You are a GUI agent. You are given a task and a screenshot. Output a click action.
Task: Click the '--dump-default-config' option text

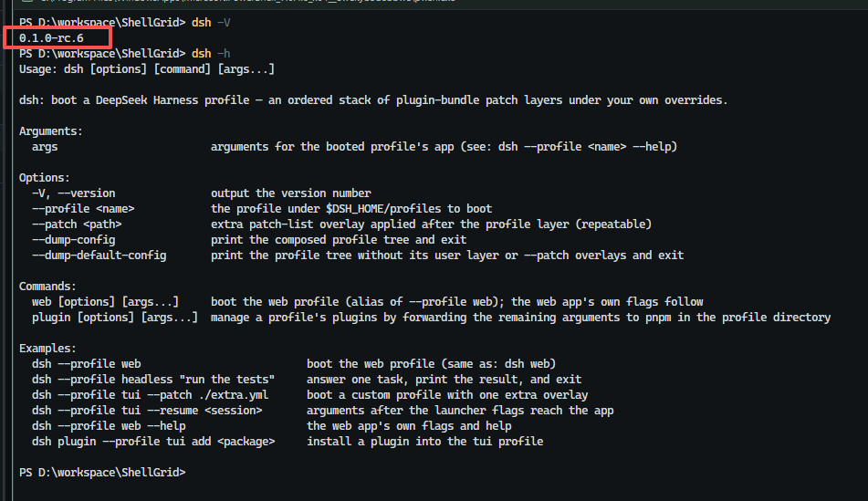[x=99, y=256]
